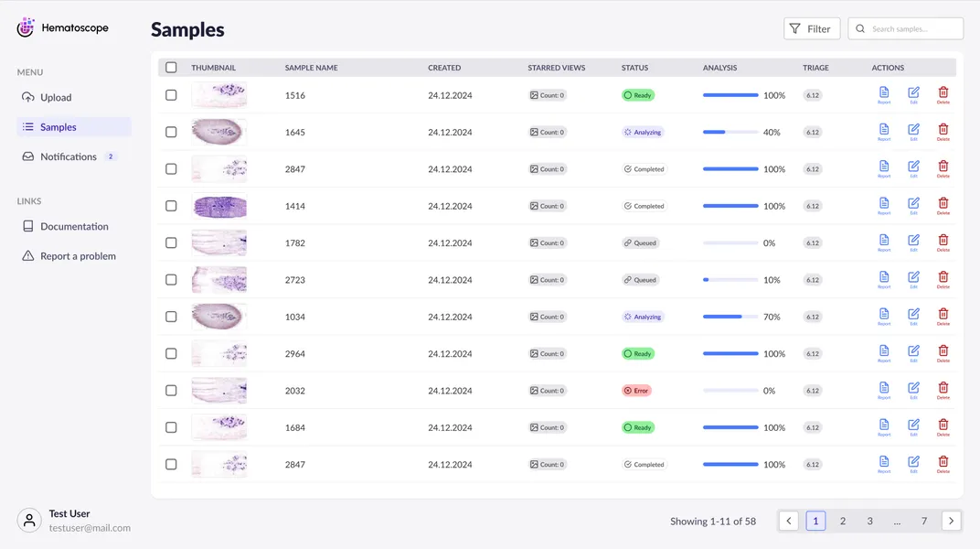Select all samples with header checkbox
This screenshot has width=980, height=549.
[171, 68]
